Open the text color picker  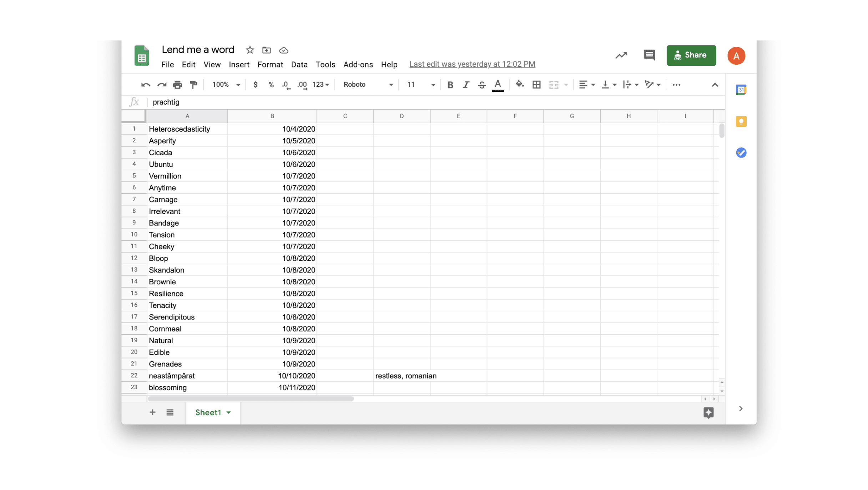(x=498, y=85)
